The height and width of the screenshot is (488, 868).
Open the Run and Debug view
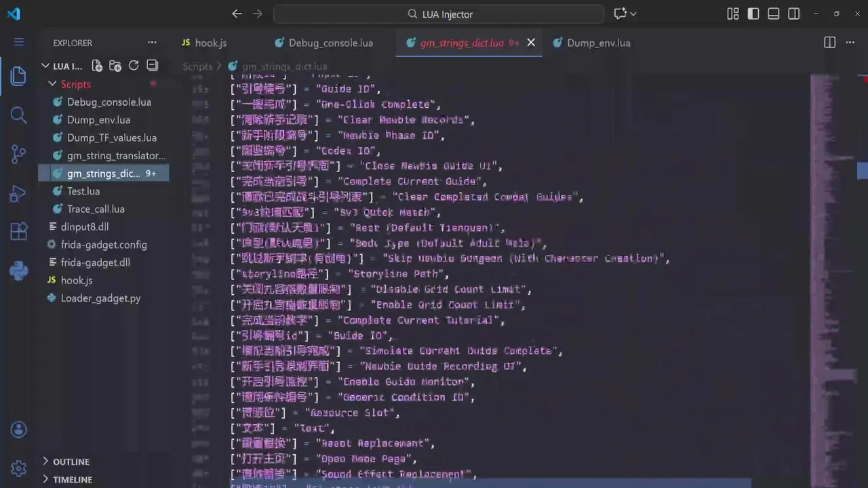click(x=18, y=194)
